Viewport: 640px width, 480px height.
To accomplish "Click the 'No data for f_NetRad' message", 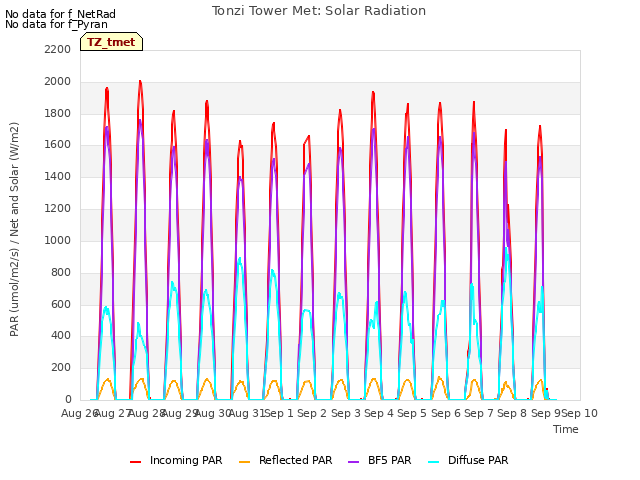I will (60, 14).
